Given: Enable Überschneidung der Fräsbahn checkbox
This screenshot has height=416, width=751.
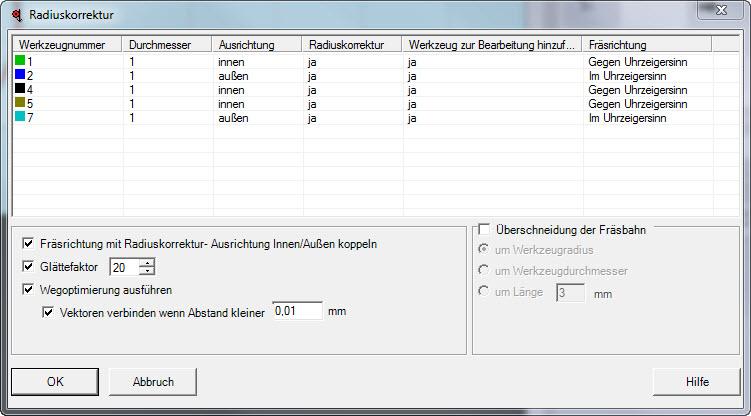Looking at the screenshot, I should [x=485, y=229].
